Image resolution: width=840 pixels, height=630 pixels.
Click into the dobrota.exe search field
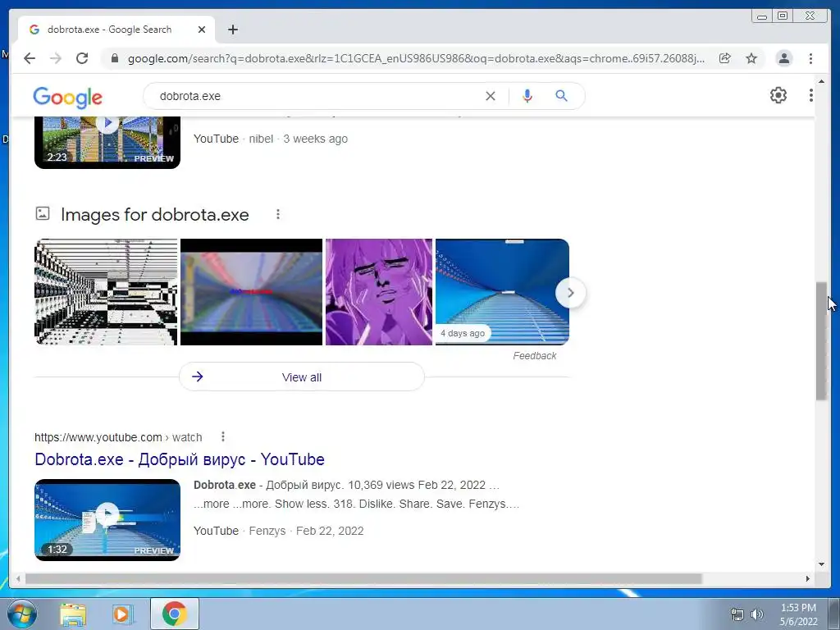pos(316,96)
